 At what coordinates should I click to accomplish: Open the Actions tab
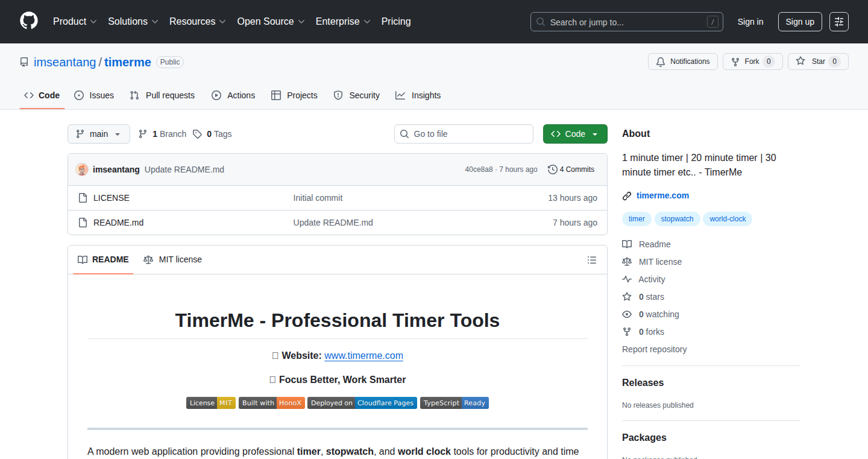(x=233, y=95)
